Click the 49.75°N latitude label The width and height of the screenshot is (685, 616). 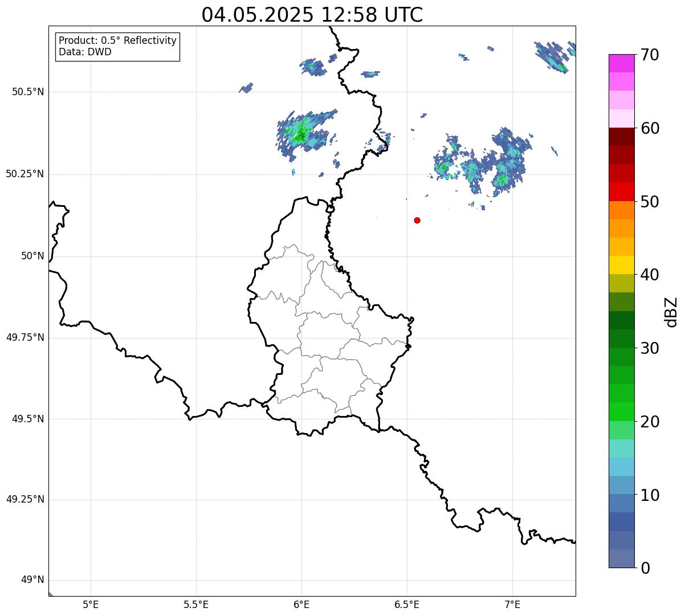[25, 337]
